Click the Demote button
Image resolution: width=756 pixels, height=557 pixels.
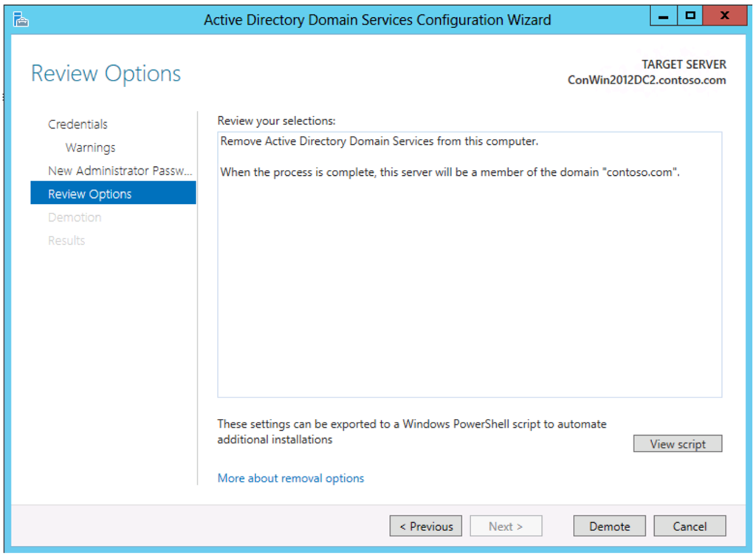tap(609, 526)
